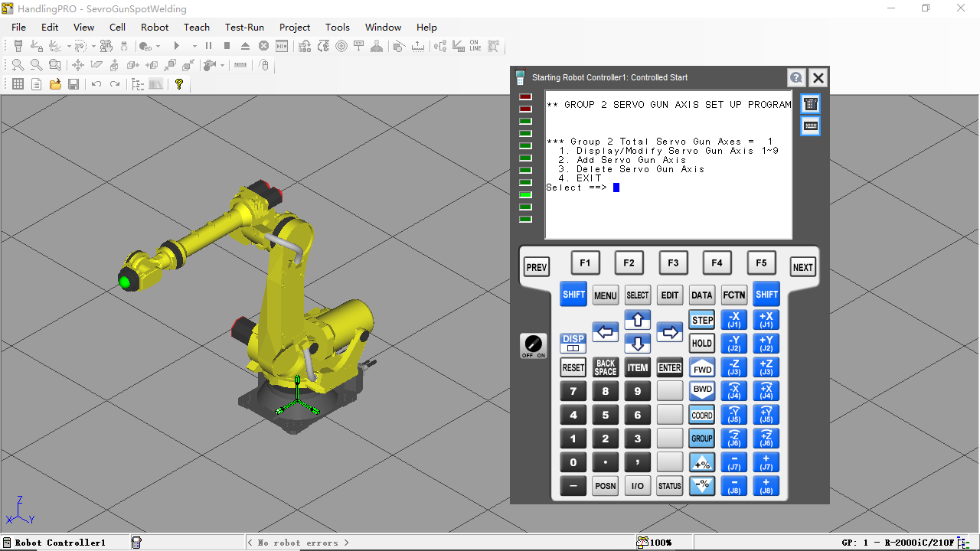Click the concentric-circle target icon in toolbar
The width and height of the screenshot is (980, 551).
[341, 46]
